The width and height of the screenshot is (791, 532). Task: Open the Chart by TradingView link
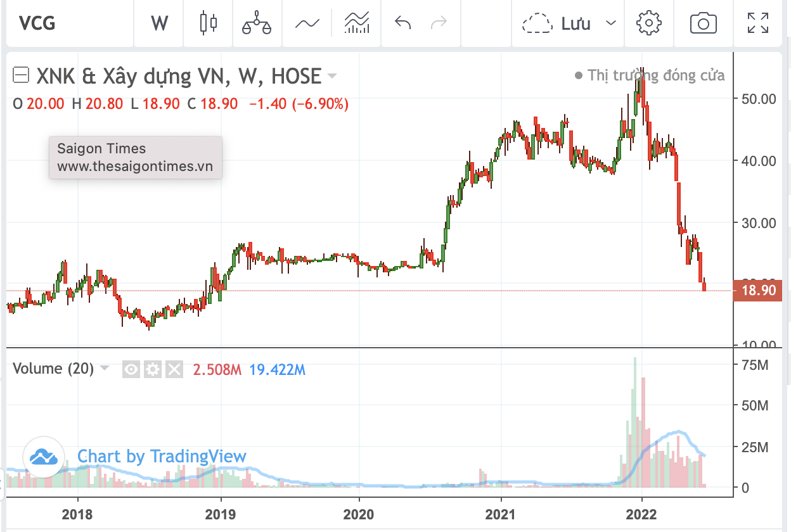pyautogui.click(x=162, y=456)
